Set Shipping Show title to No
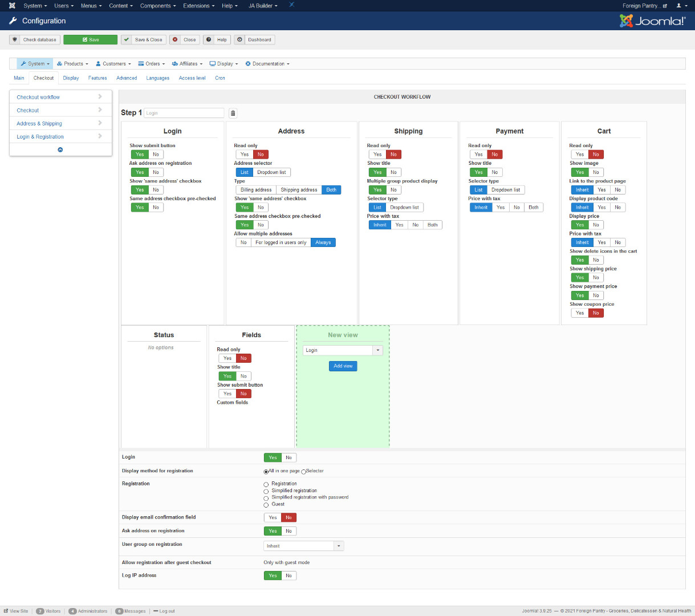This screenshot has width=695, height=616. click(x=393, y=172)
